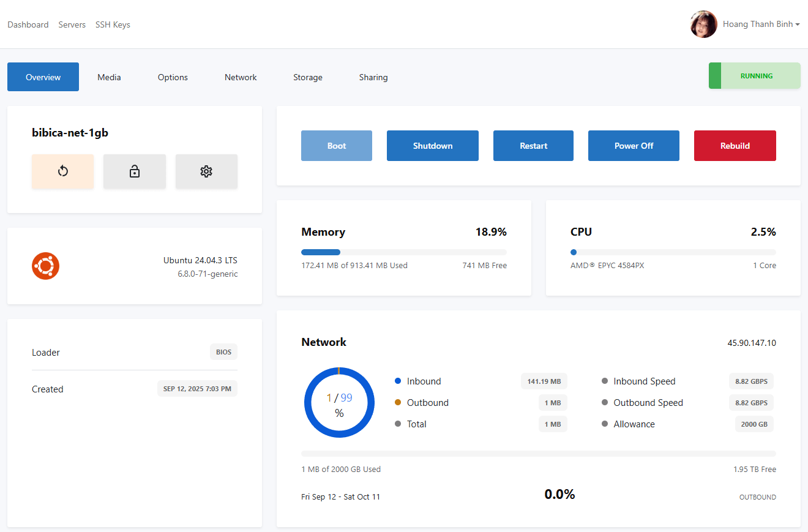The image size is (808, 532).
Task: Click the network bandwidth usage bar
Action: [x=539, y=454]
